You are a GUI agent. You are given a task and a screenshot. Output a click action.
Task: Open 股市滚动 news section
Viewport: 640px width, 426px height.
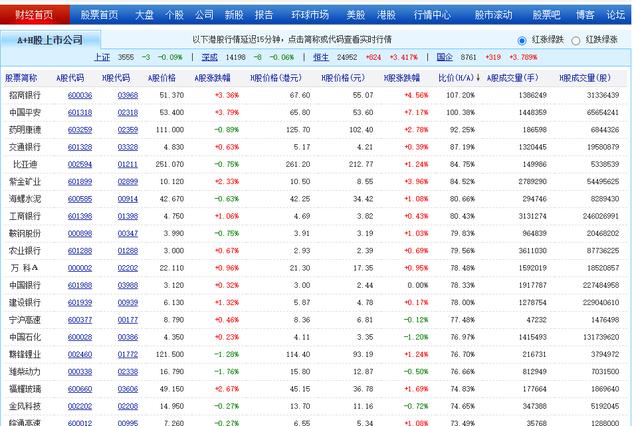[493, 15]
